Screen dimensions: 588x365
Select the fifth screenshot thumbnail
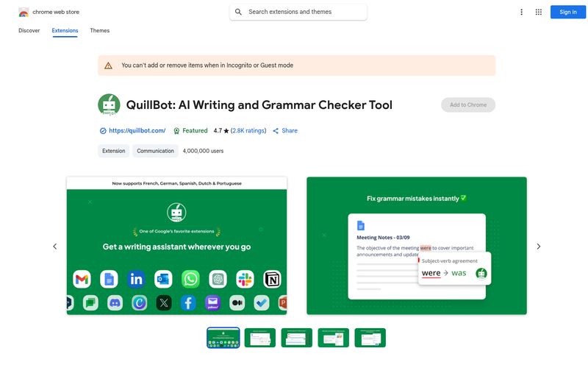tap(370, 338)
